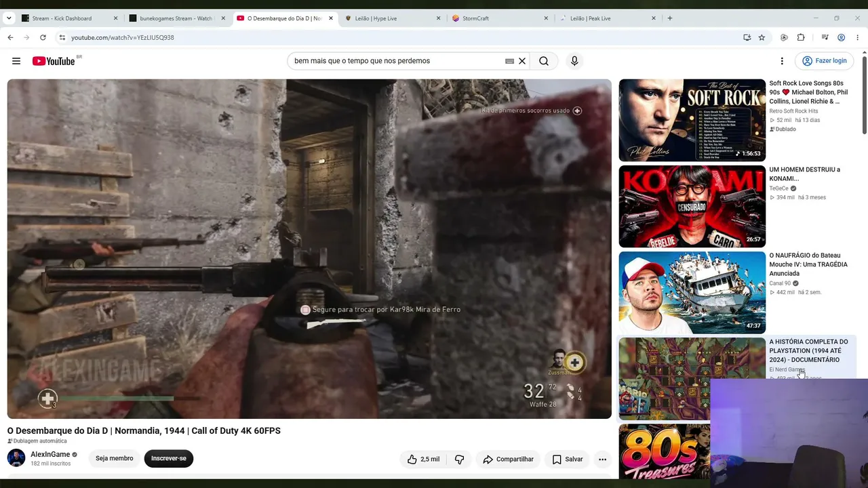The image size is (868, 488).
Task: Focus the browser address bar URL
Action: click(123, 37)
